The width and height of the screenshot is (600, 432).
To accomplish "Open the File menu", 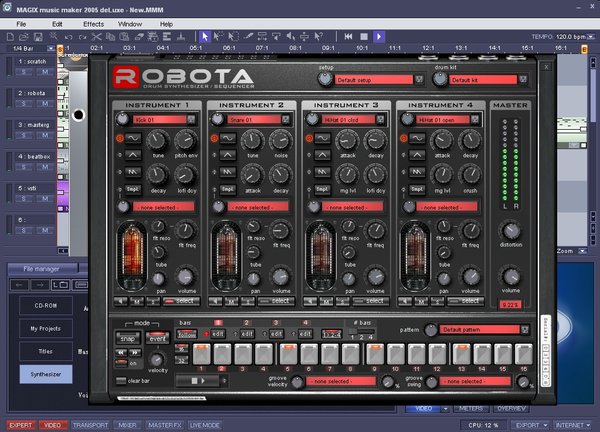I will tap(21, 24).
